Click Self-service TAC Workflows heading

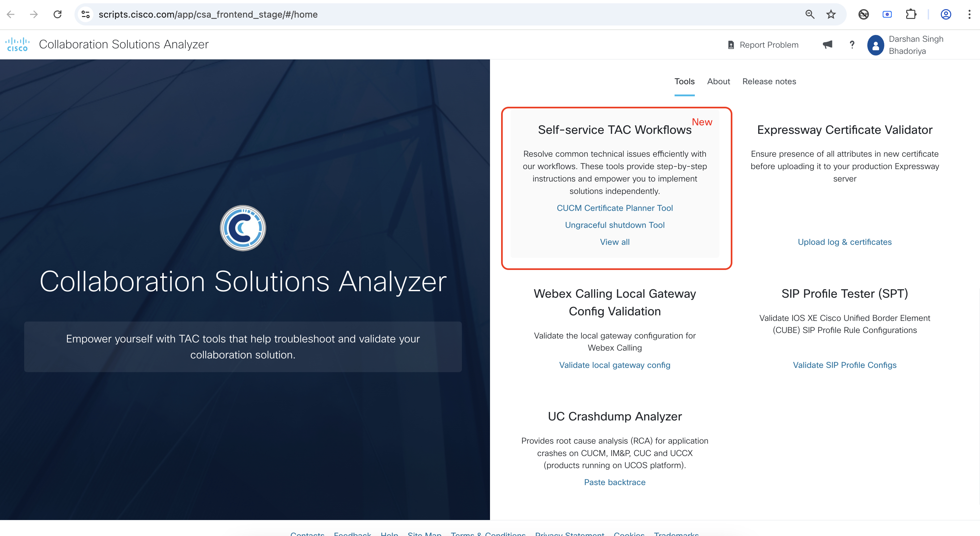614,130
